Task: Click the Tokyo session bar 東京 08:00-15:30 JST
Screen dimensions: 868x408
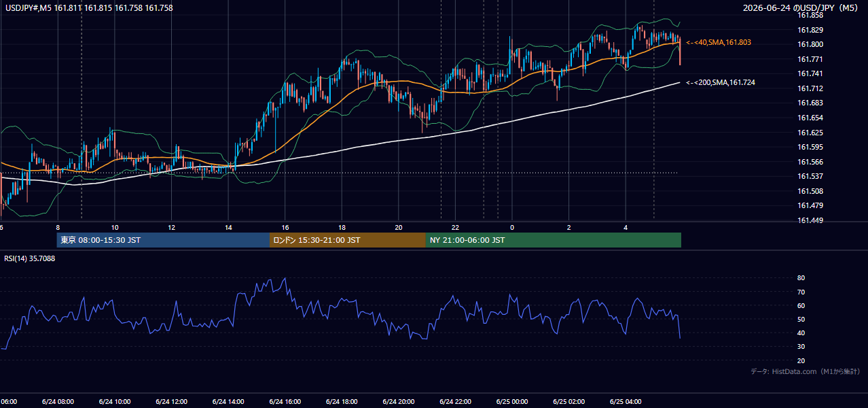Action: pyautogui.click(x=164, y=240)
